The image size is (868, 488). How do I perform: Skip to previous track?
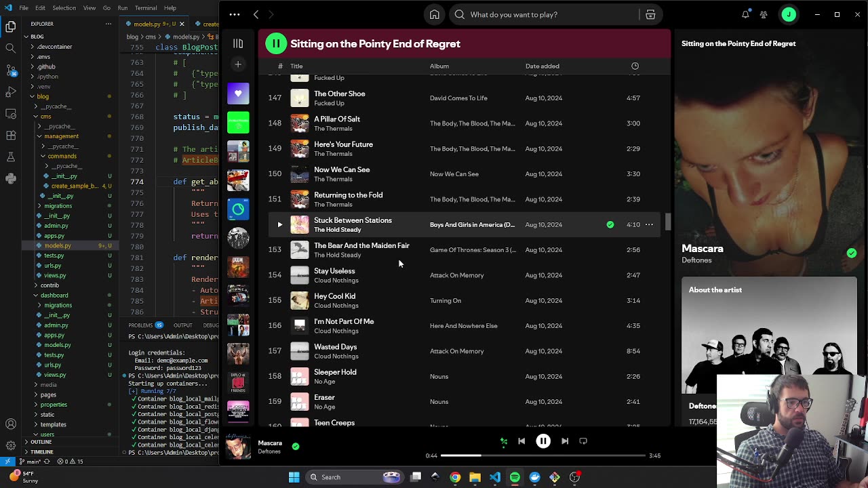pos(521,441)
